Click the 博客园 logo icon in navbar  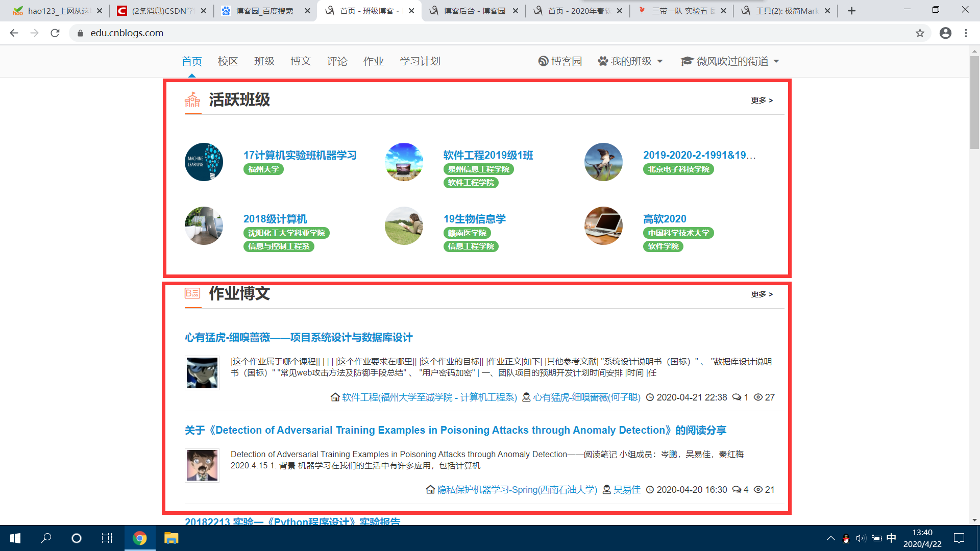(x=543, y=61)
